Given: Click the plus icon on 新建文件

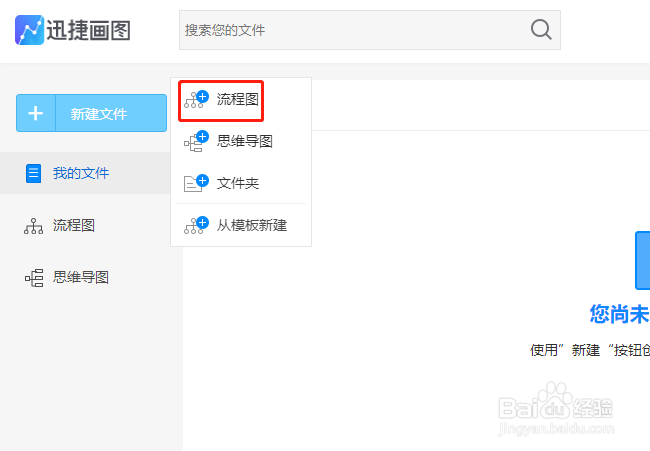Looking at the screenshot, I should [36, 113].
